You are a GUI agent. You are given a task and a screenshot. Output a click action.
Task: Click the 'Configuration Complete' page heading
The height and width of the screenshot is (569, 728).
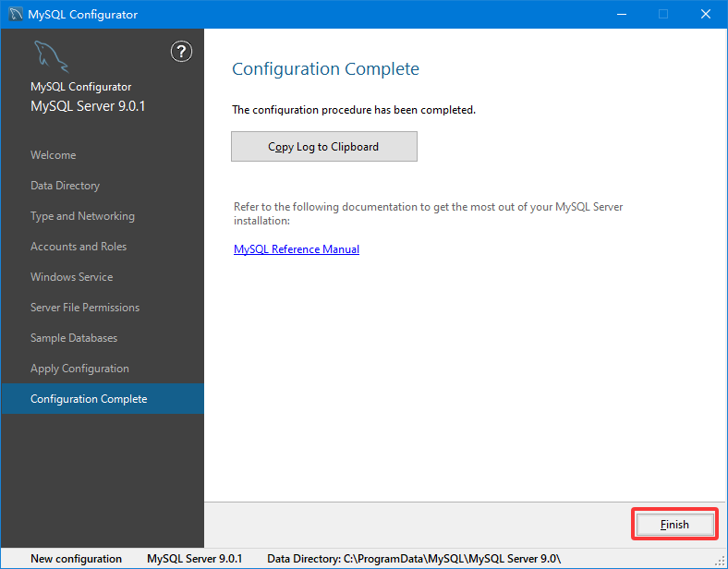pyautogui.click(x=325, y=69)
